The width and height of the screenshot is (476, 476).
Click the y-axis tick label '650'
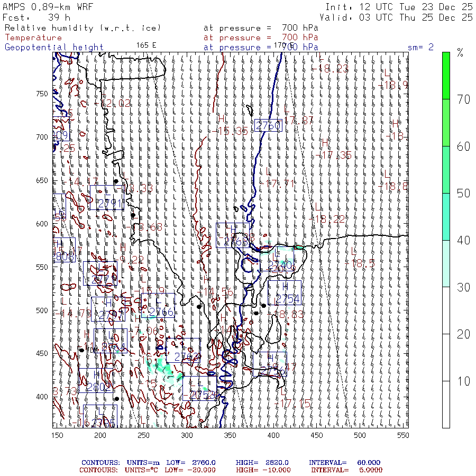pyautogui.click(x=42, y=181)
